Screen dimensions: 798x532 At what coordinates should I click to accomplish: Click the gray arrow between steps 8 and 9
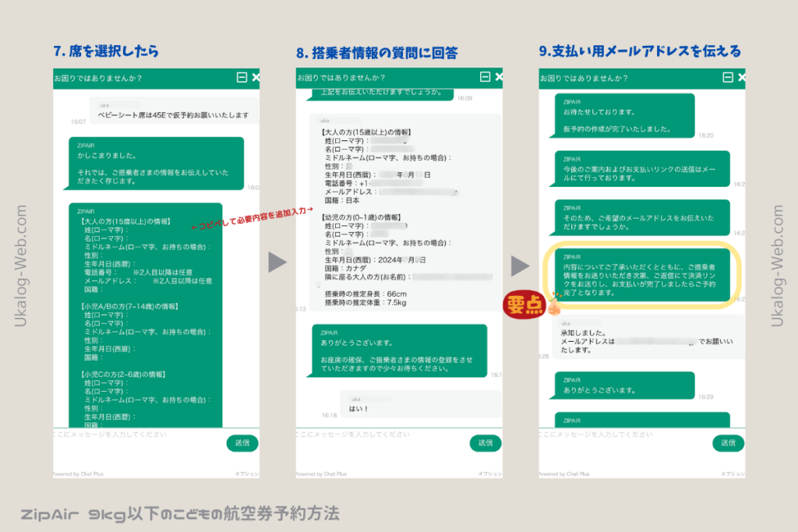click(x=520, y=266)
